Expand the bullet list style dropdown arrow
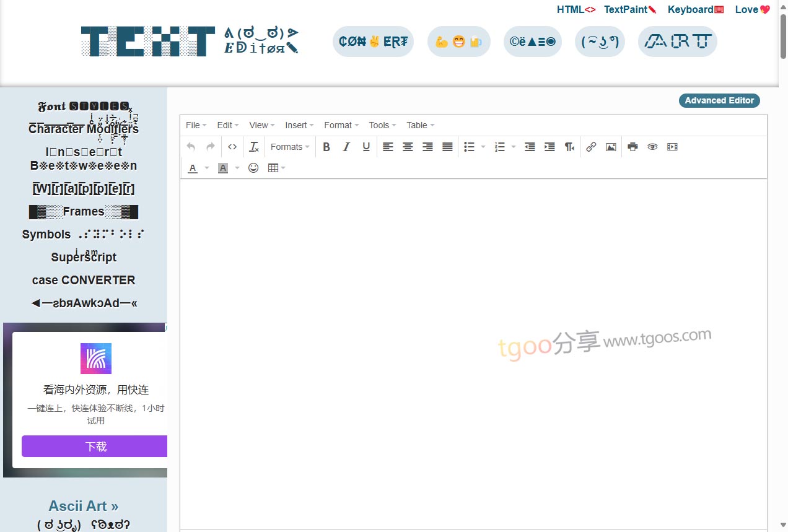Screen dimensions: 788x532 483,147
